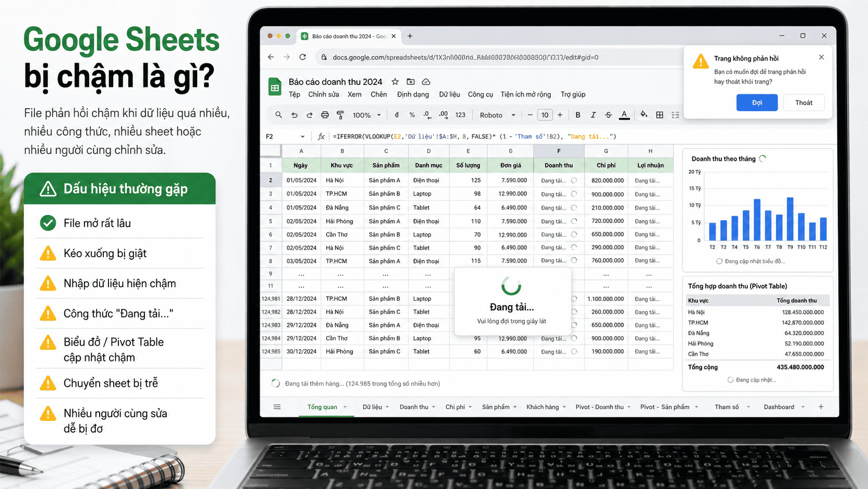Screen dimensions: 868x489
Task: Open the Tệp menu
Action: pyautogui.click(x=294, y=95)
